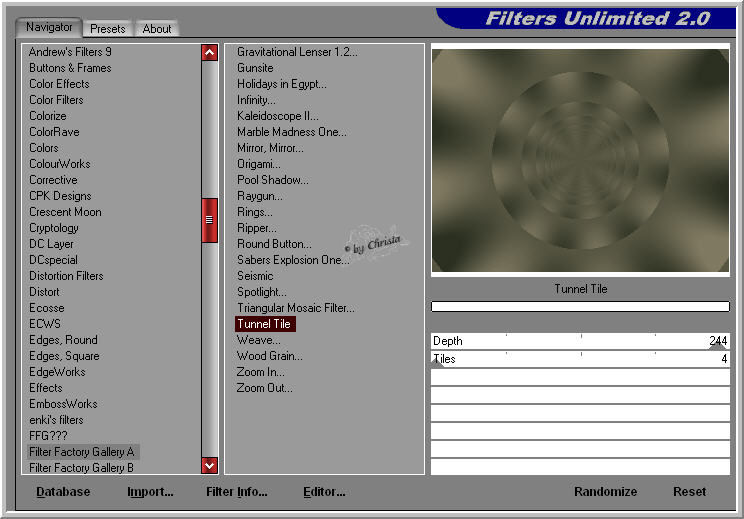Choose Round Button... filter
This screenshot has width=744, height=519.
(274, 244)
